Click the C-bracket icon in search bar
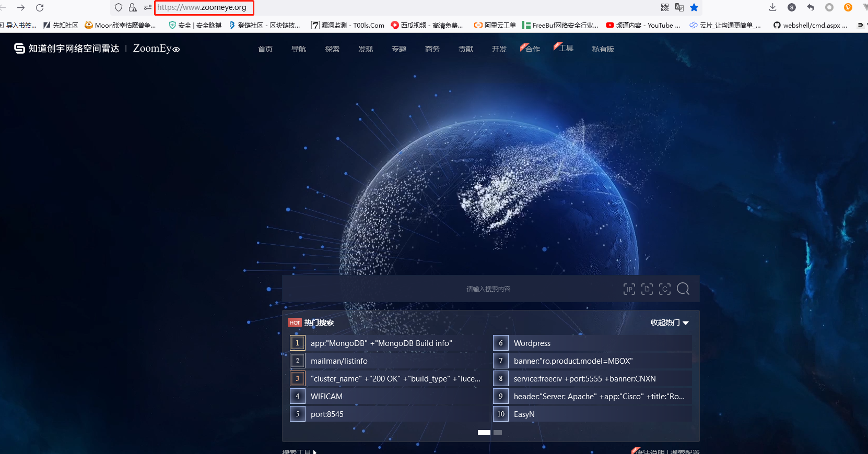Image resolution: width=868 pixels, height=454 pixels. [665, 289]
